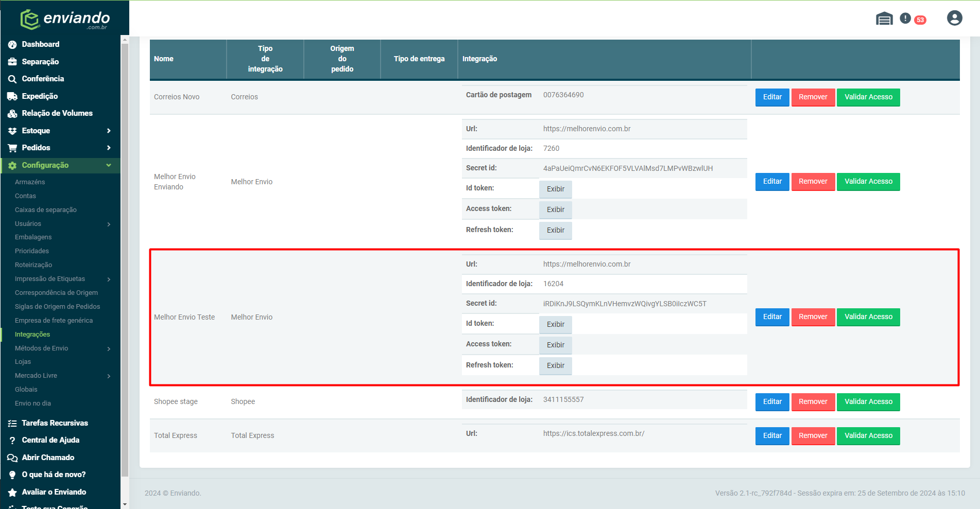Open the Integrações menu item
The image size is (980, 509).
click(32, 335)
